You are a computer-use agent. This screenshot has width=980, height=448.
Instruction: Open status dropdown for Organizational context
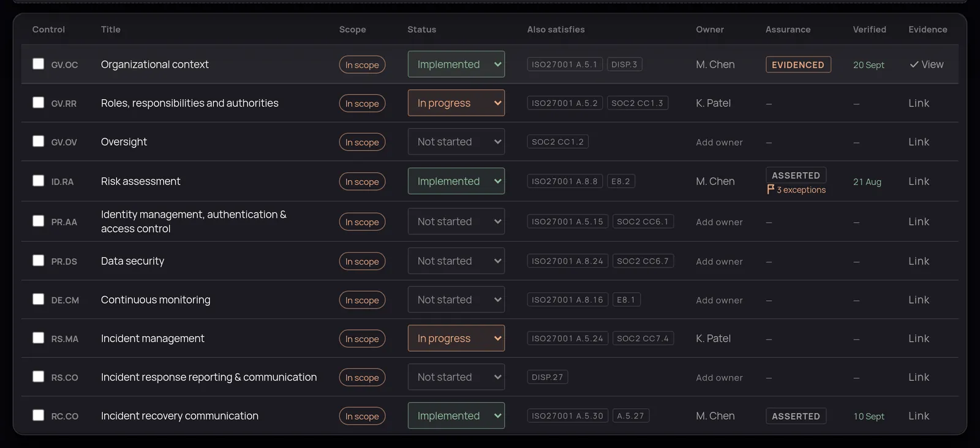point(456,64)
